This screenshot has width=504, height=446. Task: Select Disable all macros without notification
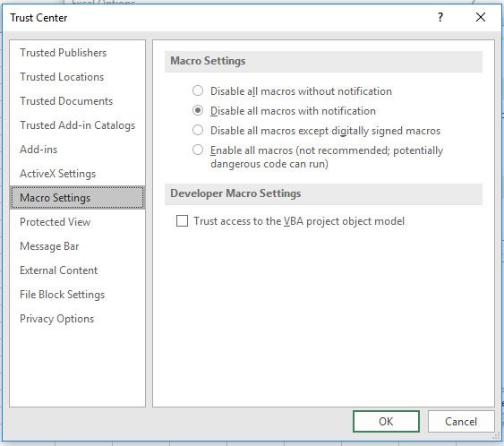[x=198, y=90]
